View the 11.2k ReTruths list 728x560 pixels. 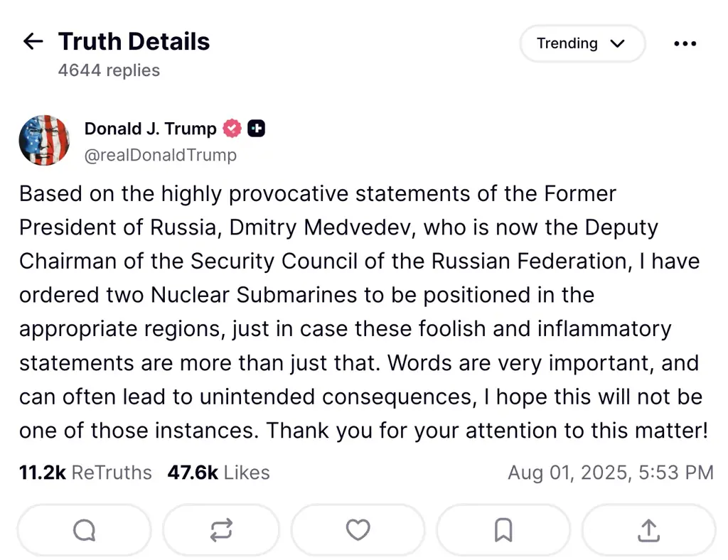pos(85,473)
